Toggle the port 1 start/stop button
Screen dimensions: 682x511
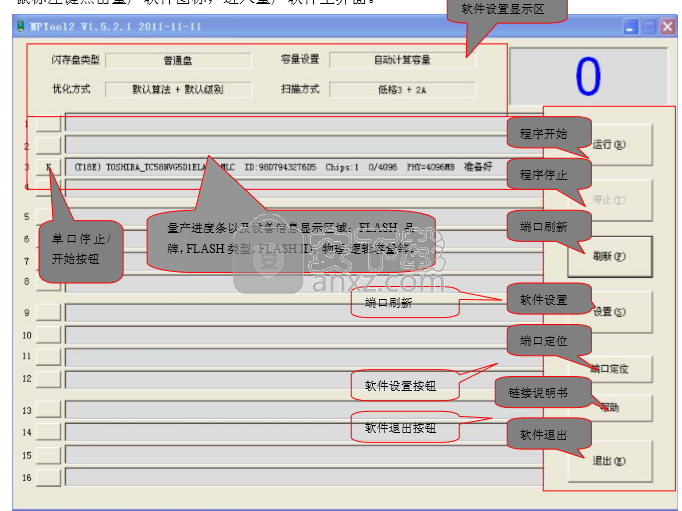tap(48, 124)
